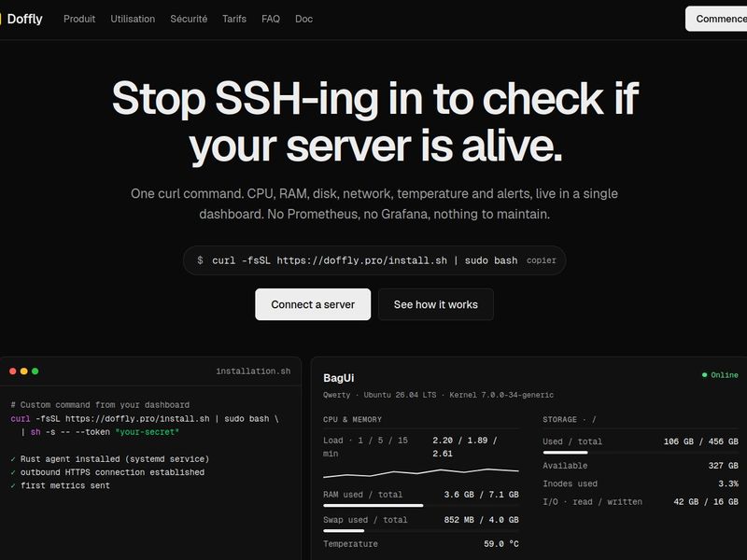Click the storage Used / total progress bar

[641, 453]
